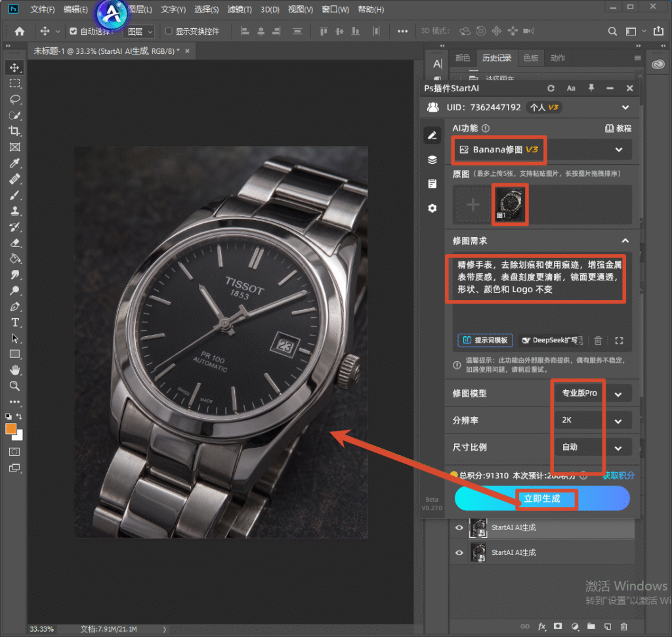Select the Horizontal Type tool
The width and height of the screenshot is (672, 637).
click(14, 322)
